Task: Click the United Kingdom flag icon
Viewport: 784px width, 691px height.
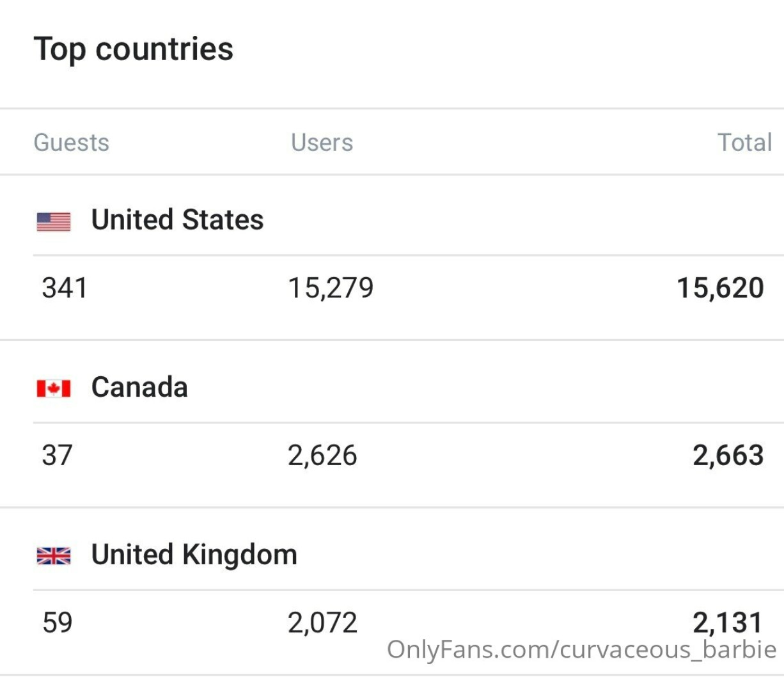Action: 54,555
